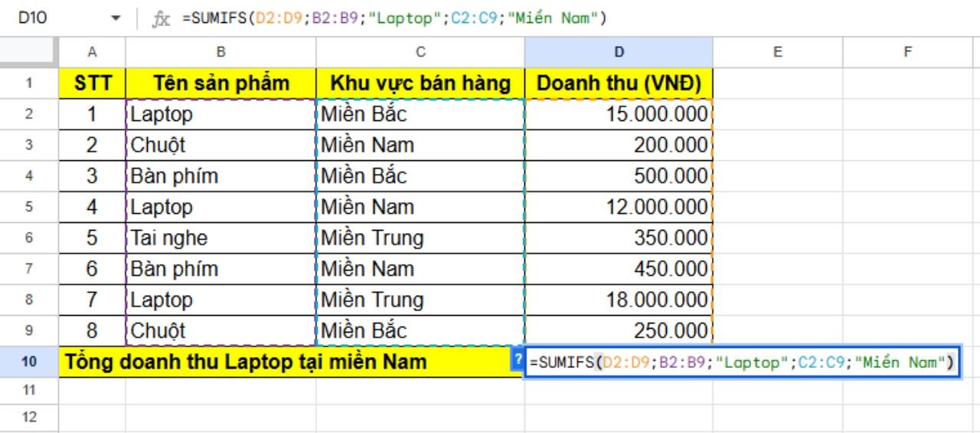Click the "Khu vực bán hàng" header cell
The image size is (980, 433).
click(420, 84)
